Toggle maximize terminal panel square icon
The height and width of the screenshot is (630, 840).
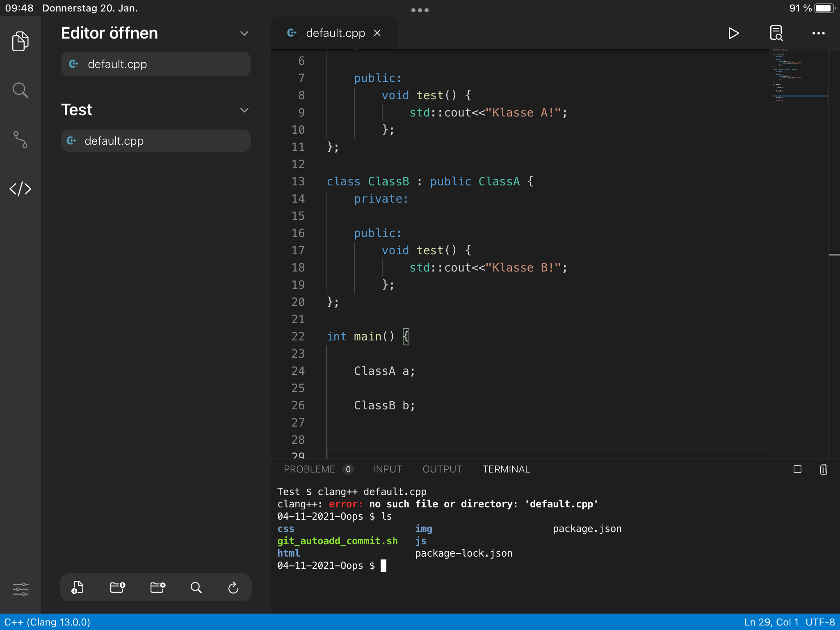(x=797, y=469)
